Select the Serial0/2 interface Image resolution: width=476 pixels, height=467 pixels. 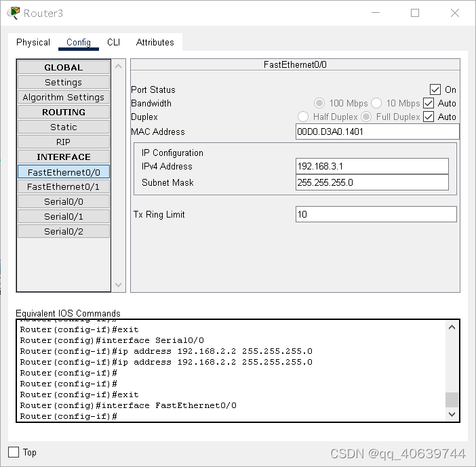[64, 231]
